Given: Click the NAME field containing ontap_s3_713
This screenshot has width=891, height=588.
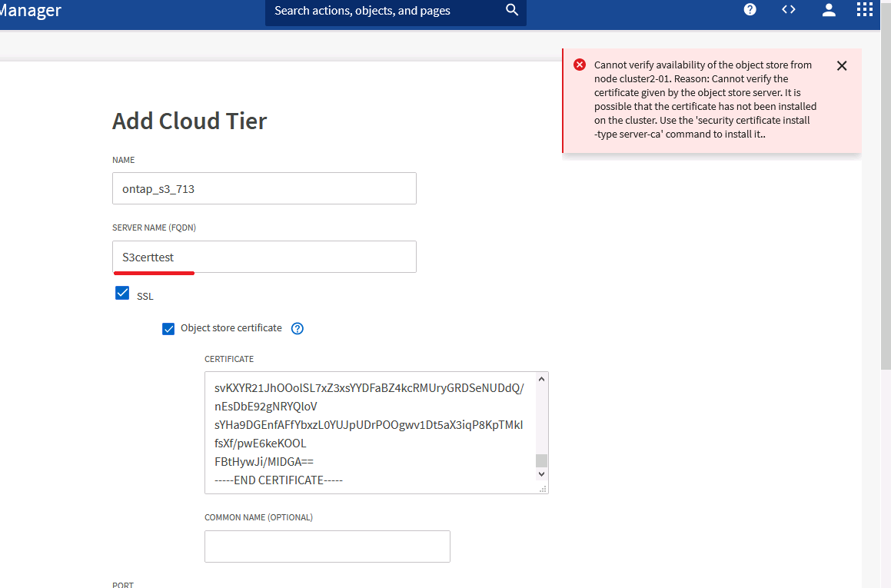Looking at the screenshot, I should pyautogui.click(x=264, y=188).
